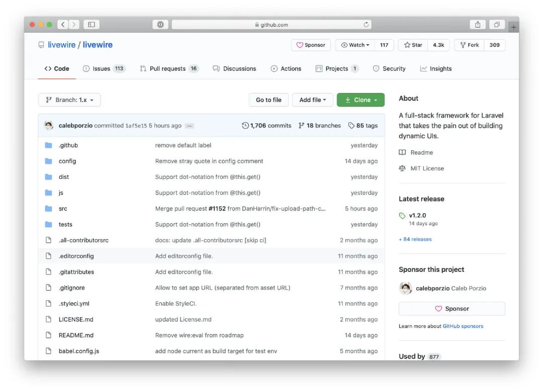Click Safari back navigation arrow

click(63, 24)
